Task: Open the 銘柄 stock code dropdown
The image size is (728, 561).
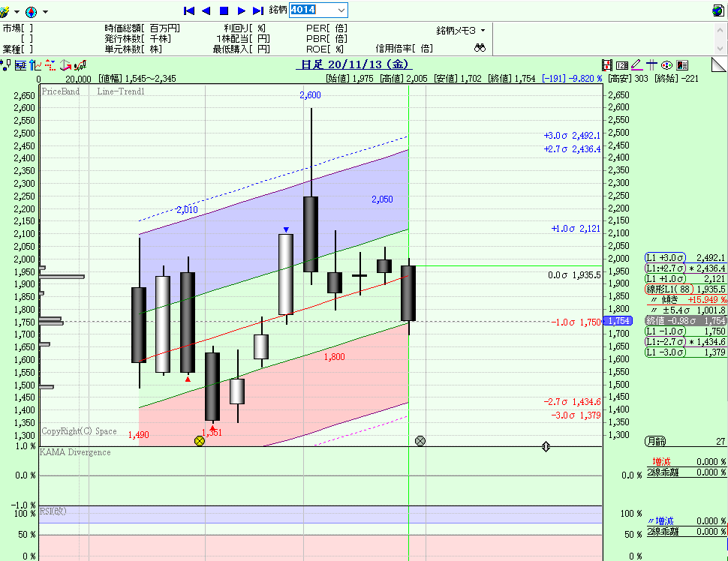Action: pos(342,10)
